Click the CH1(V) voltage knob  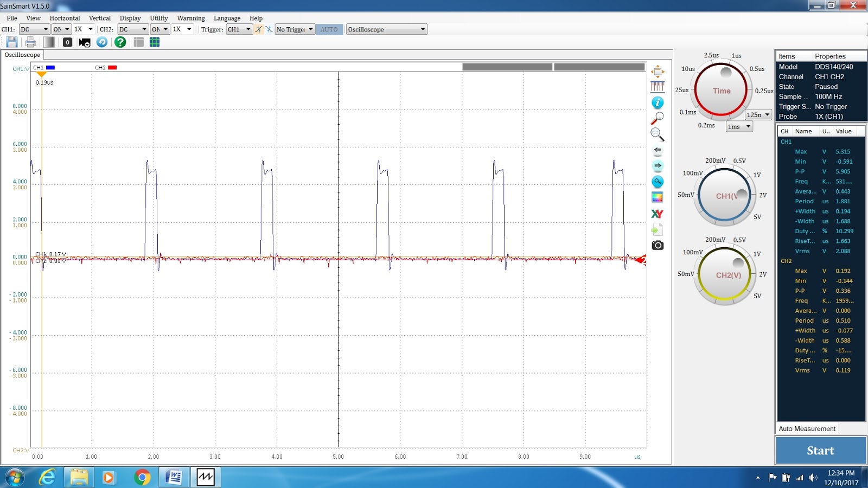pyautogui.click(x=725, y=196)
